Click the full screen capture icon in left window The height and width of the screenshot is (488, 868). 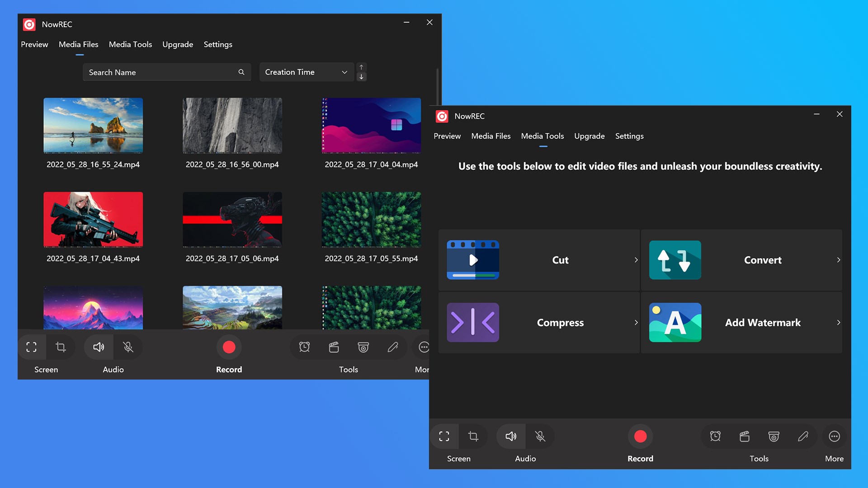(31, 347)
